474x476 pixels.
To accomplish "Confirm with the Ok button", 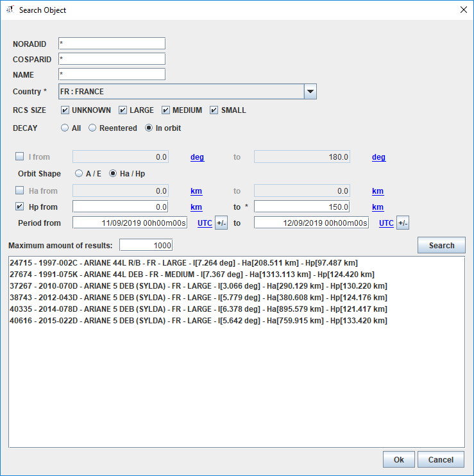I will tap(398, 459).
